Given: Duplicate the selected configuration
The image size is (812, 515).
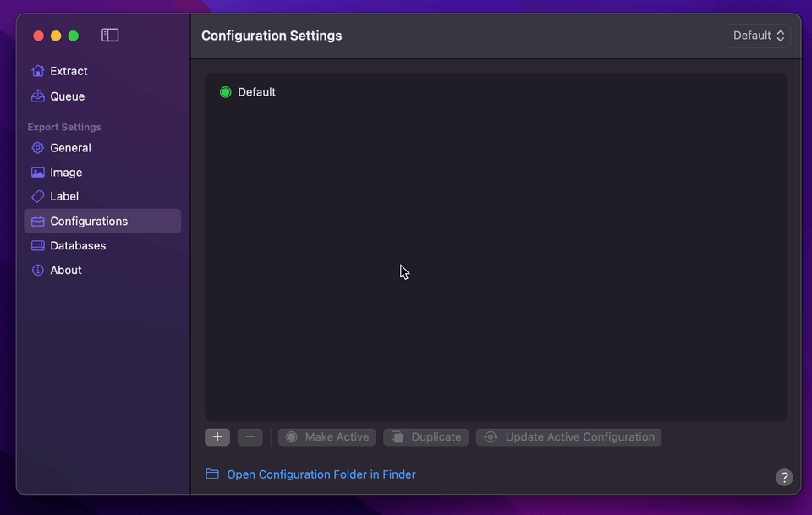Looking at the screenshot, I should (425, 437).
